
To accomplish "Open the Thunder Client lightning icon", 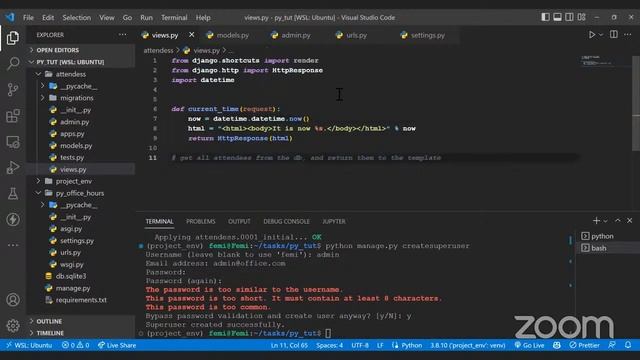I will tap(13, 219).
